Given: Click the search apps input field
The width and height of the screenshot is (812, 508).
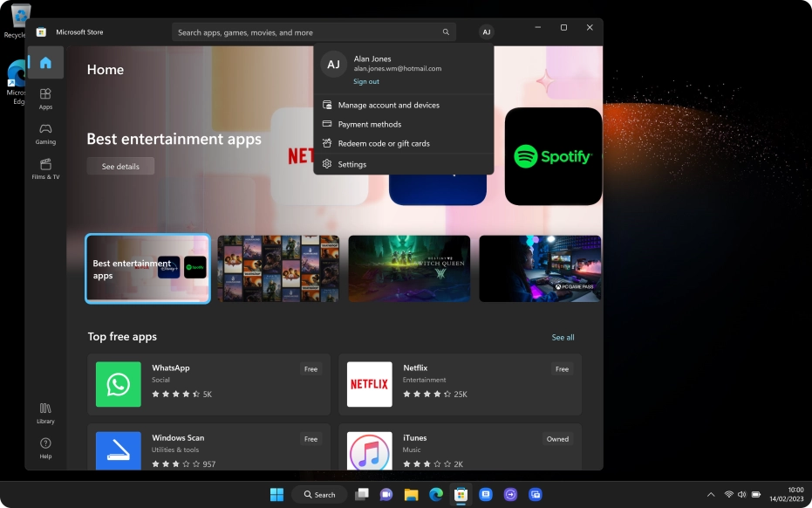Looking at the screenshot, I should [x=305, y=32].
